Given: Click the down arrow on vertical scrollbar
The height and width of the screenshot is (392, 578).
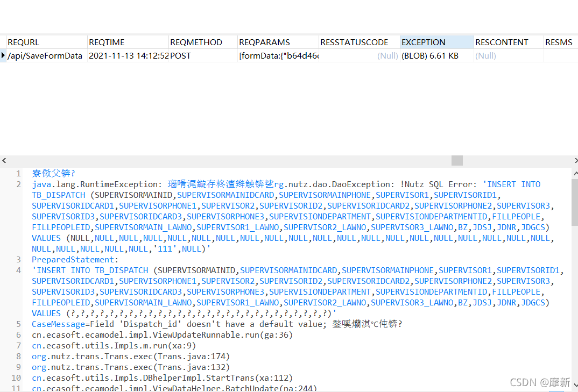Looking at the screenshot, I should point(574,384).
